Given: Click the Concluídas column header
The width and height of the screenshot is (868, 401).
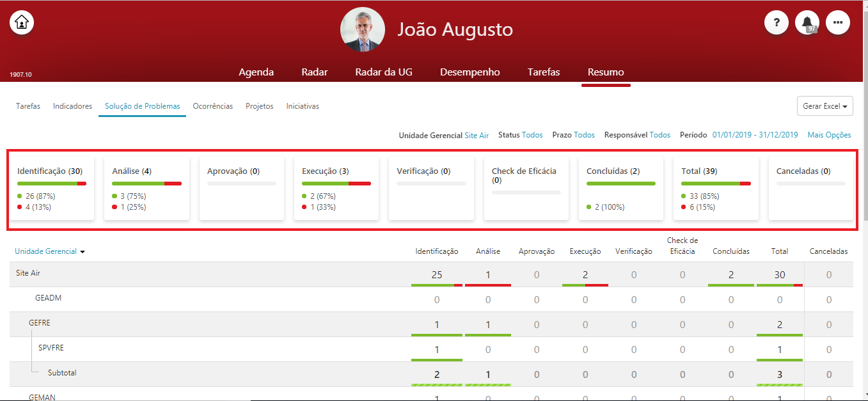Looking at the screenshot, I should (x=731, y=251).
